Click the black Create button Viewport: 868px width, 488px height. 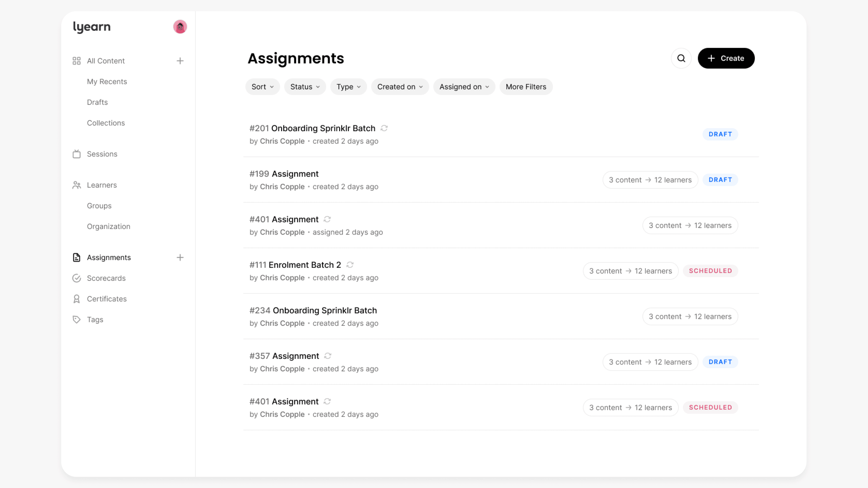click(726, 58)
